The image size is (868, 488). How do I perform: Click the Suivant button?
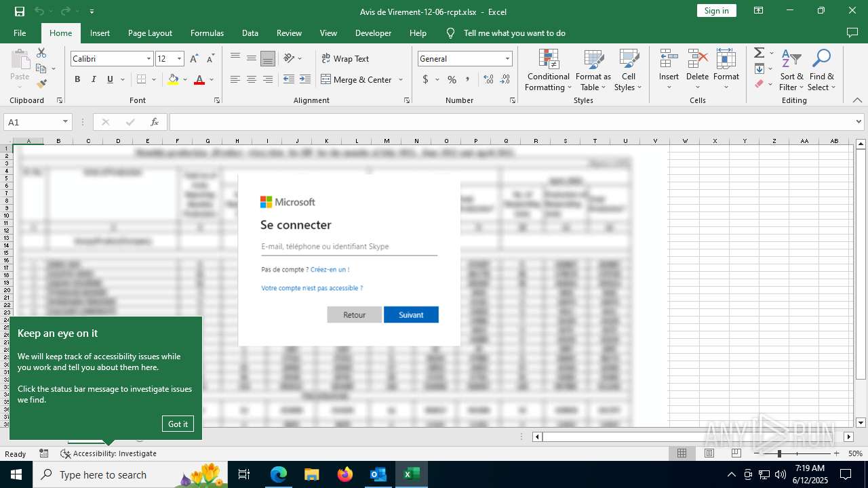411,314
